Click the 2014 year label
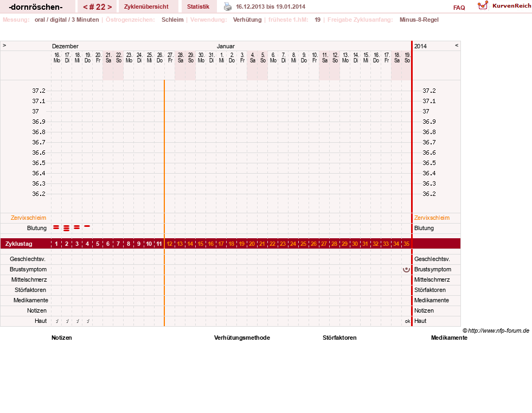This screenshot has height=413, width=532. (x=420, y=46)
